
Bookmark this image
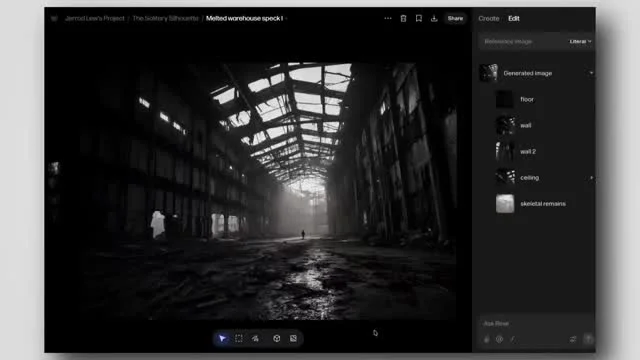click(x=419, y=18)
